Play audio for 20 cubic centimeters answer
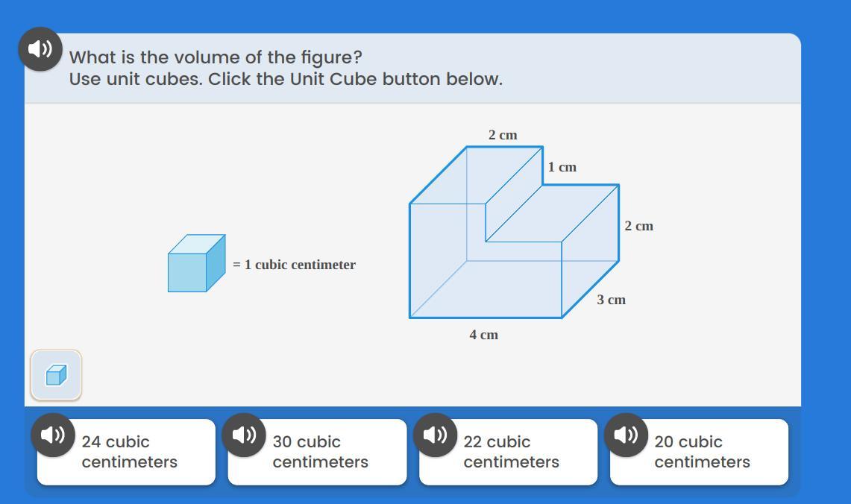 (626, 435)
